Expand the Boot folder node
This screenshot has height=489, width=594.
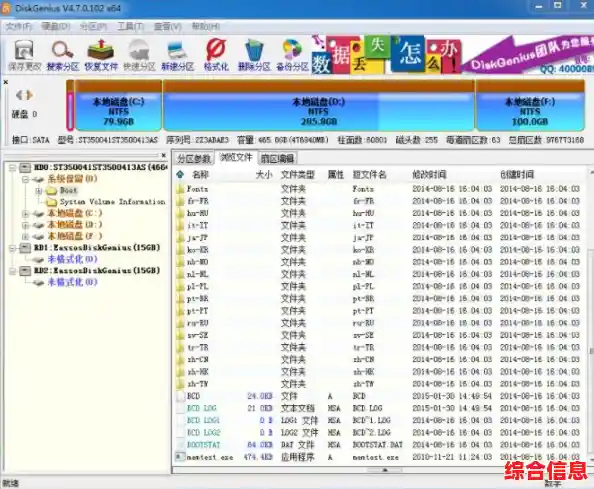pos(38,191)
